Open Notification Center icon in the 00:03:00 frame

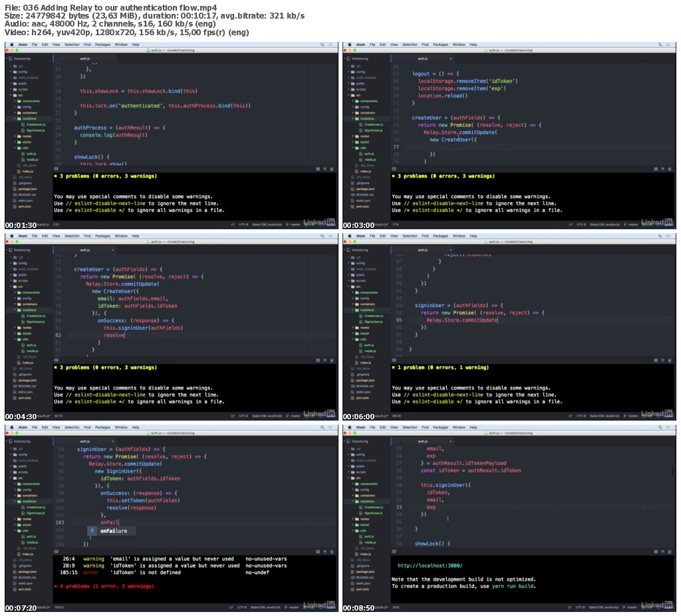click(x=668, y=45)
